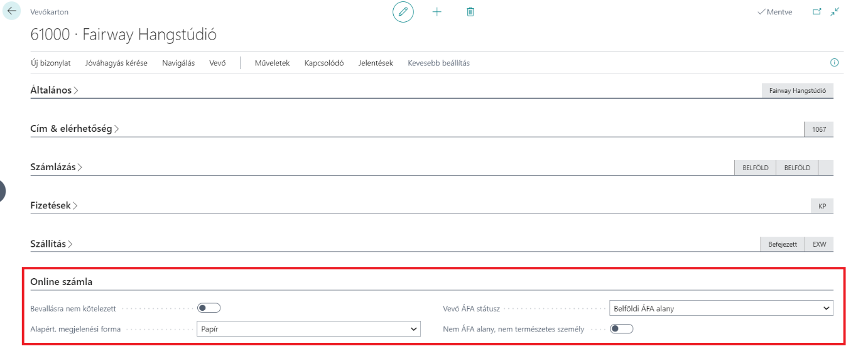Click the Vevőkarton page caption
Viewport: 868px width, 356px height.
click(x=50, y=12)
